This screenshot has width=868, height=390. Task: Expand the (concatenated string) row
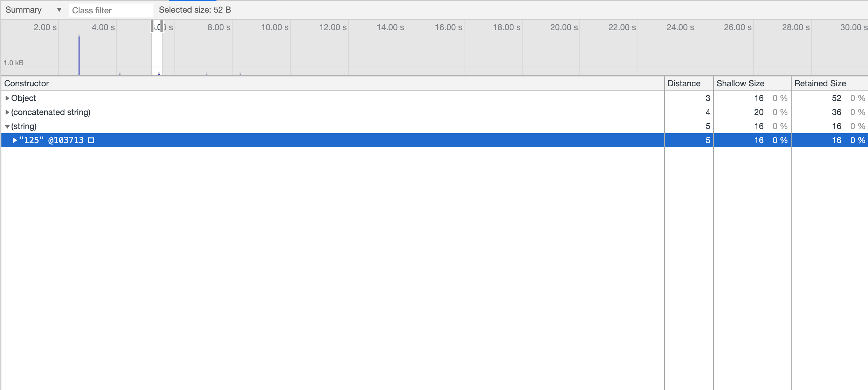[x=7, y=112]
